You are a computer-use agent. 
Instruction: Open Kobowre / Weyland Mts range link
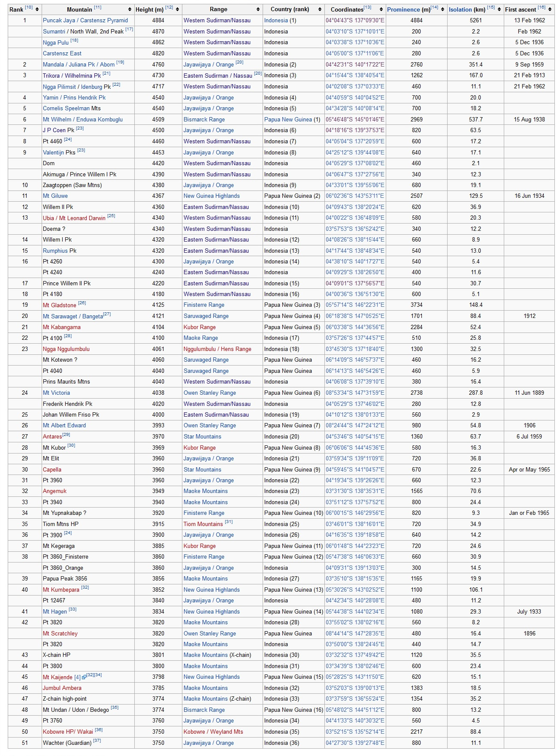pyautogui.click(x=213, y=732)
